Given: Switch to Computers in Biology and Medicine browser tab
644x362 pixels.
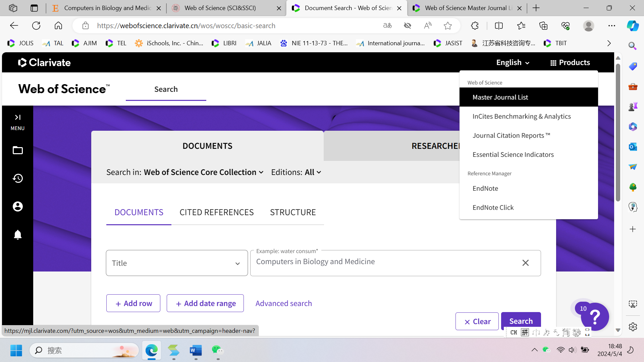Looking at the screenshot, I should 107,8.
